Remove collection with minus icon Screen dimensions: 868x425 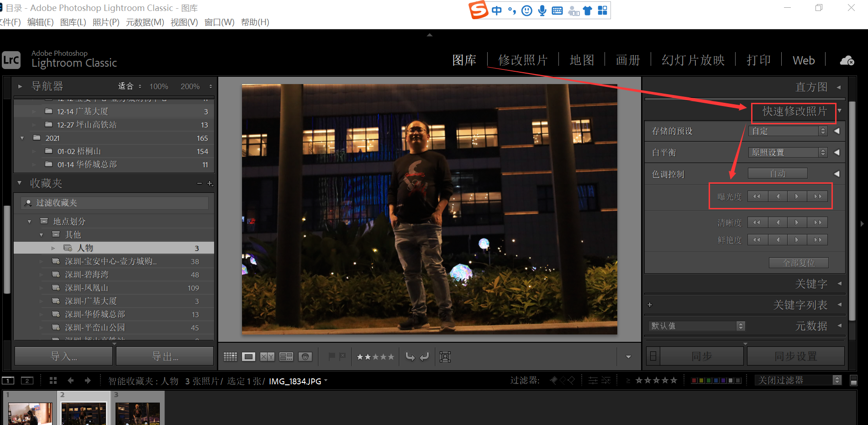[x=200, y=183]
